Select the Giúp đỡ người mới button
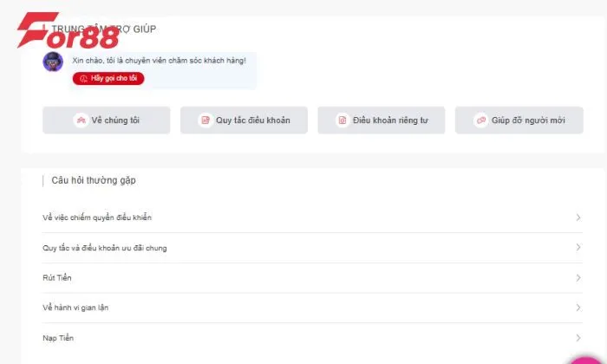Screen dimensions: 607x364 519,120
